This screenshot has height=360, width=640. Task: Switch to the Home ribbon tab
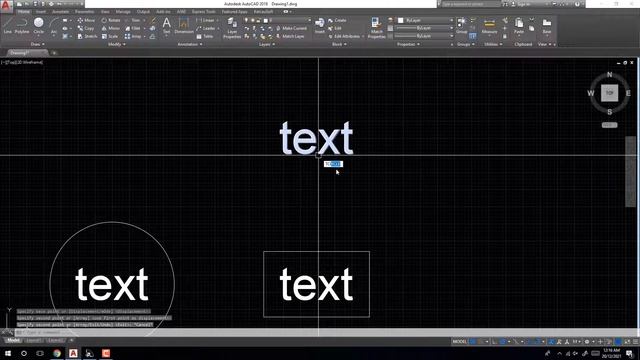coord(24,12)
